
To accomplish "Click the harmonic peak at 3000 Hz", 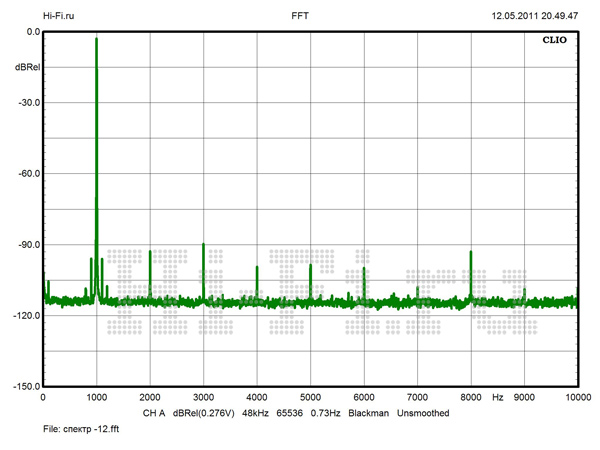I will point(203,246).
